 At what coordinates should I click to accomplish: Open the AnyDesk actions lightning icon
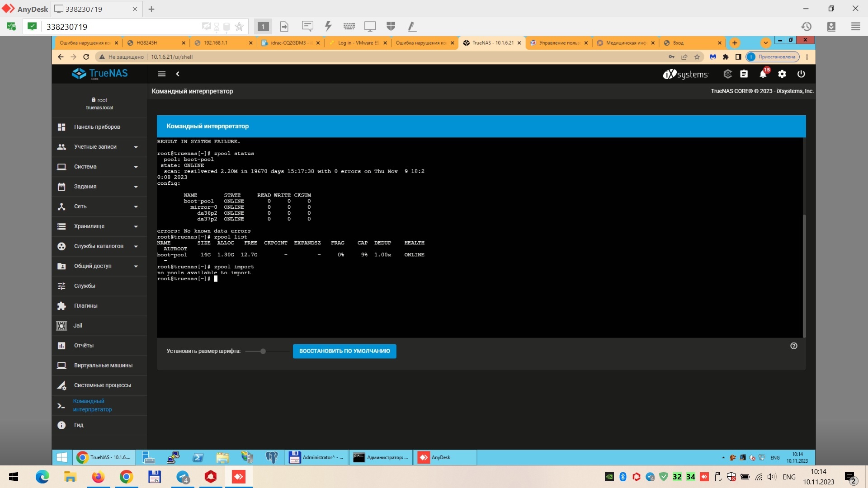(328, 26)
